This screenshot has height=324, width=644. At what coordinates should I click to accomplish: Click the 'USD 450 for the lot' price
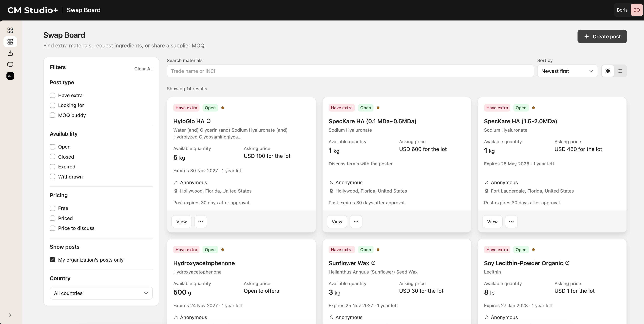[x=578, y=149]
